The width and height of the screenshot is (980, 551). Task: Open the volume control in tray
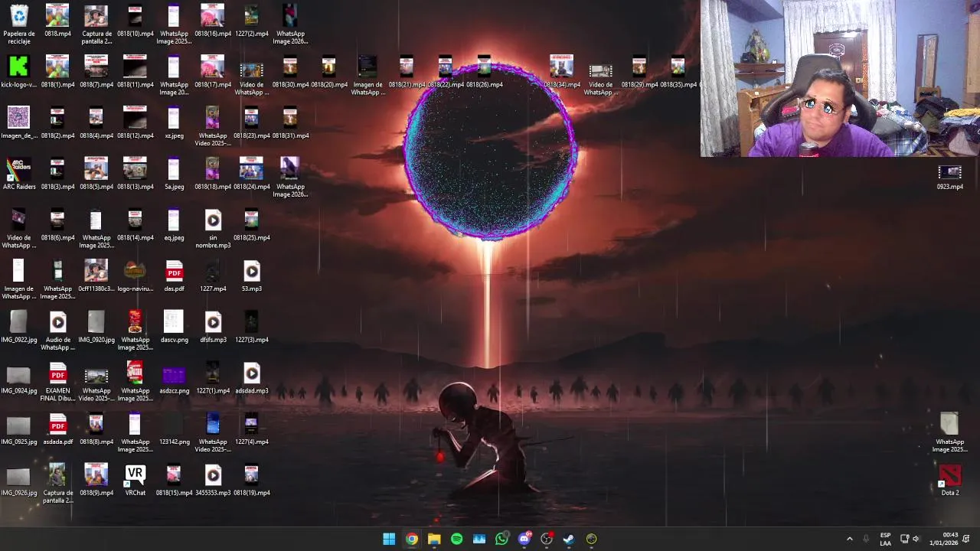pyautogui.click(x=916, y=539)
